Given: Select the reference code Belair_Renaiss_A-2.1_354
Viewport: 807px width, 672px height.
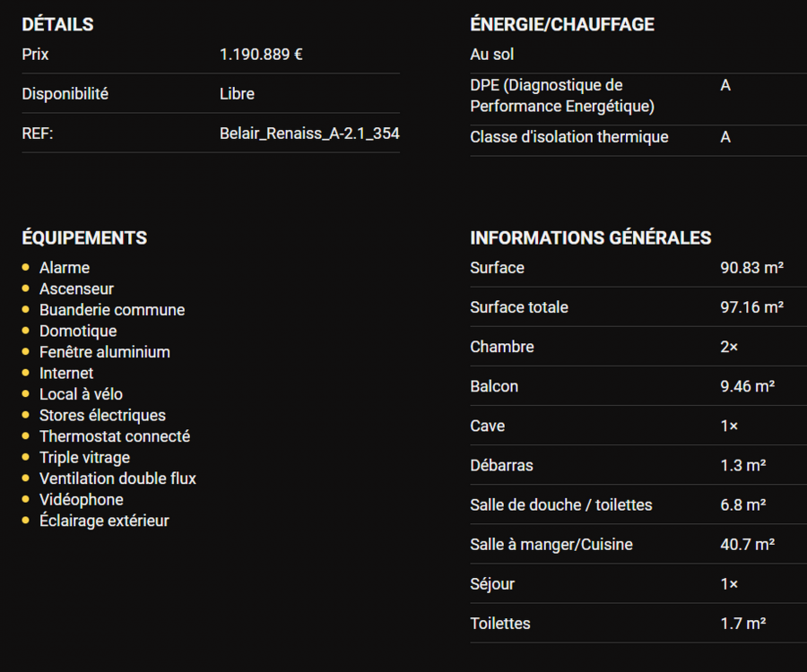Looking at the screenshot, I should pos(309,134).
